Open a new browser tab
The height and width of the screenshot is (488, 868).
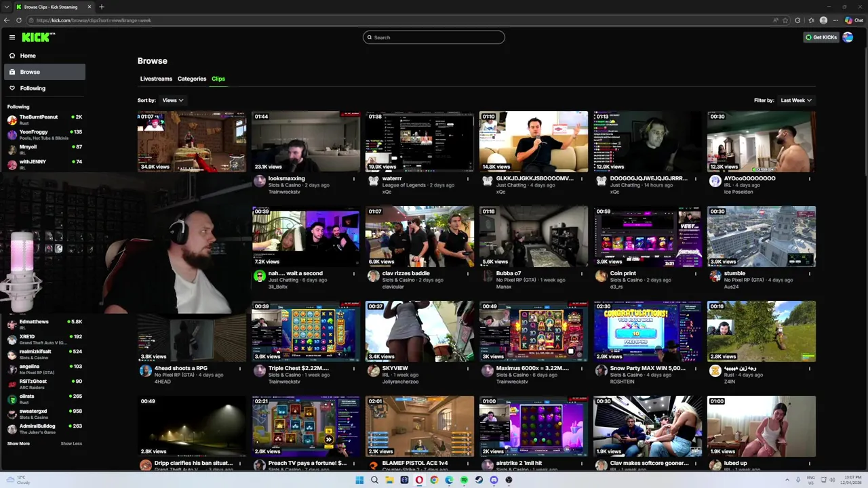101,7
